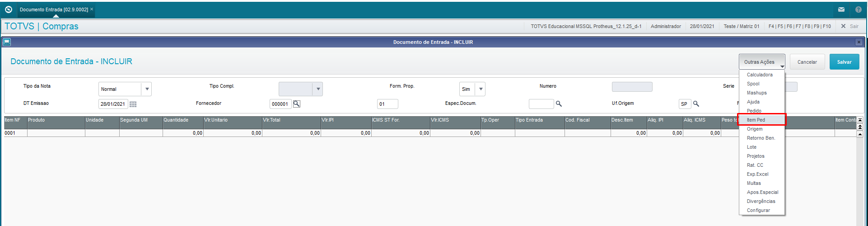Choose Item Ped from the menu
Image resolution: width=868 pixels, height=226 pixels.
(762, 120)
